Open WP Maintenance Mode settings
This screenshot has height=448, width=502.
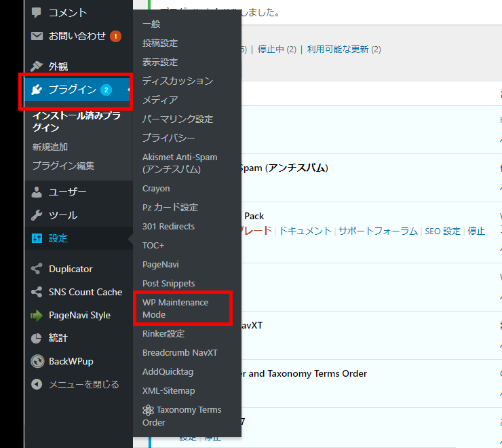(175, 308)
